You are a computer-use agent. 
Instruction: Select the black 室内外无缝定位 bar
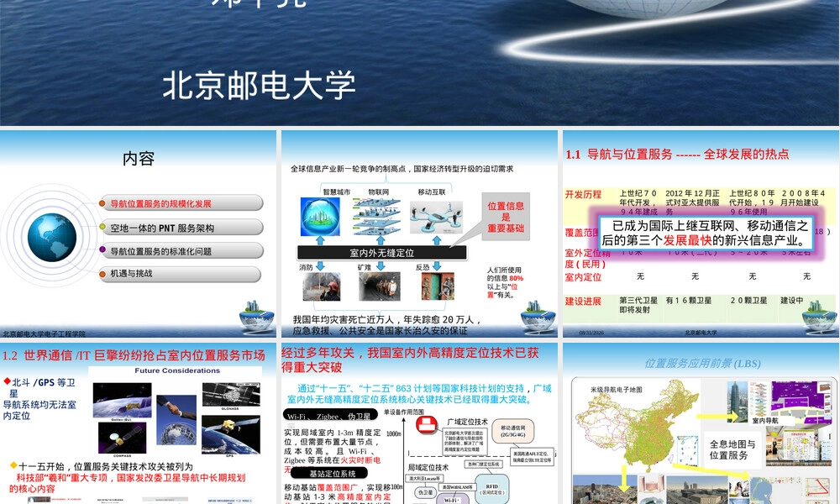pos(382,253)
